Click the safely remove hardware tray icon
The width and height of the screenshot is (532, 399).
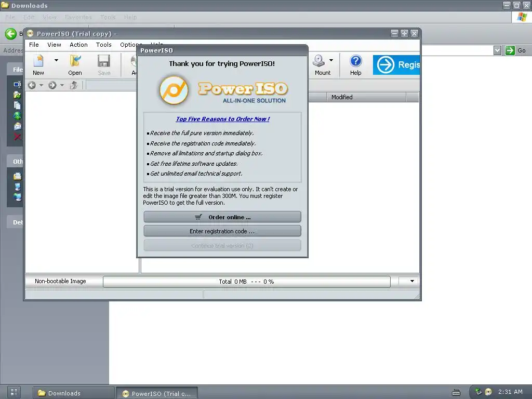478,392
